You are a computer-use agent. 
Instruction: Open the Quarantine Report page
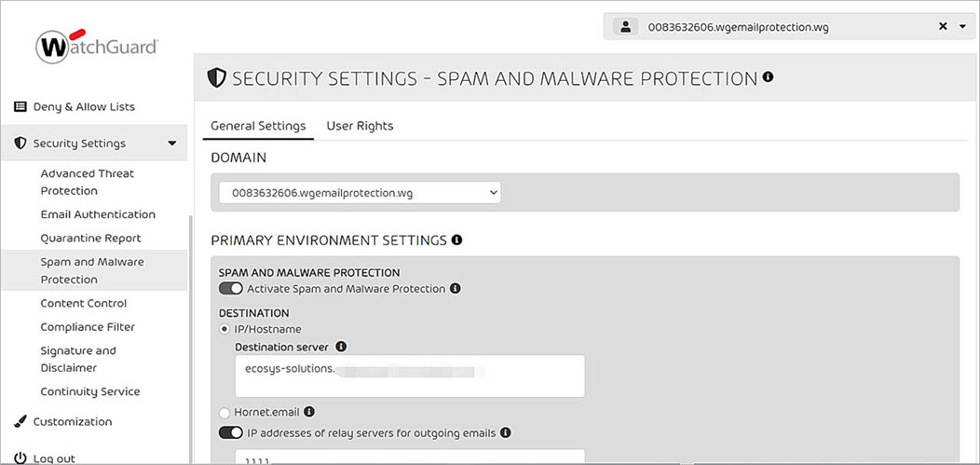click(90, 239)
